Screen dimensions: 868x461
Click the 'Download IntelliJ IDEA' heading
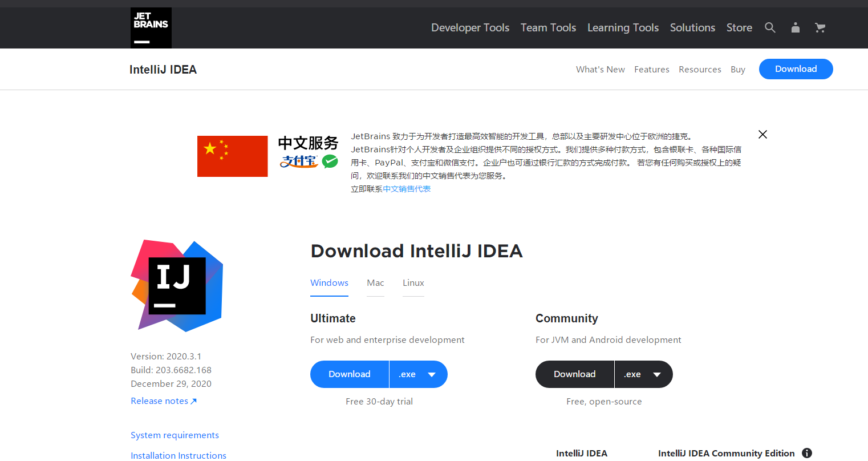416,251
